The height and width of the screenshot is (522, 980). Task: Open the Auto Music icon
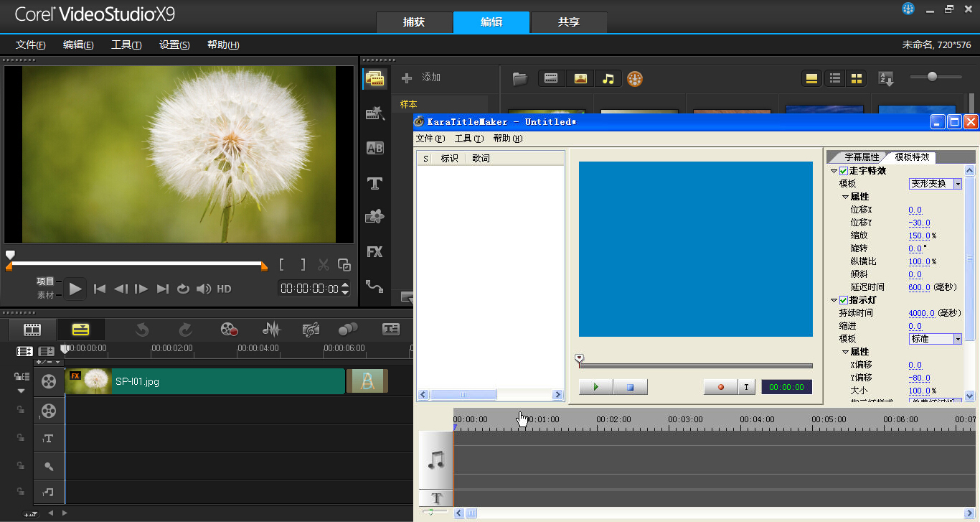pyautogui.click(x=311, y=330)
